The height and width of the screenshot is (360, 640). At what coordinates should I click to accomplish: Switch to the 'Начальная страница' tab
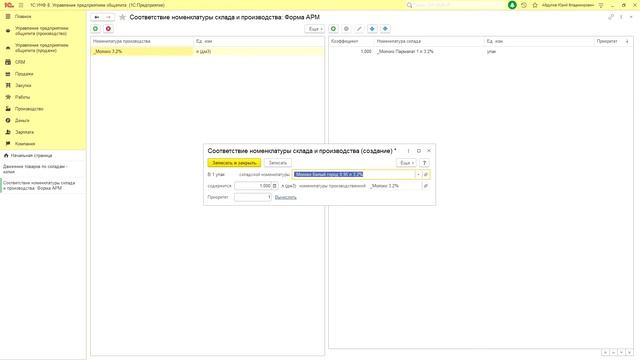pos(31,156)
